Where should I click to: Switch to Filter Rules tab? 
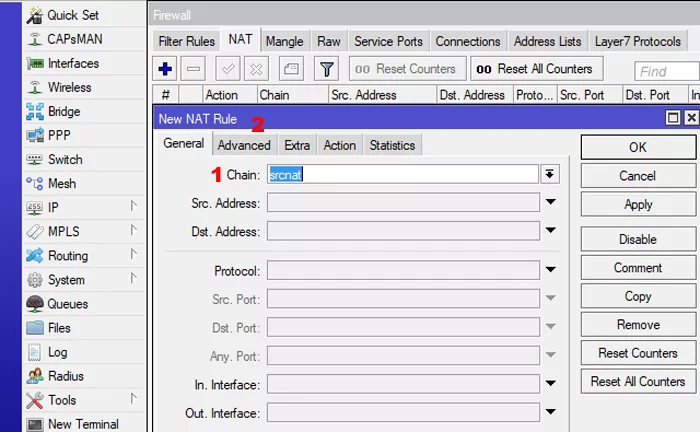187,42
